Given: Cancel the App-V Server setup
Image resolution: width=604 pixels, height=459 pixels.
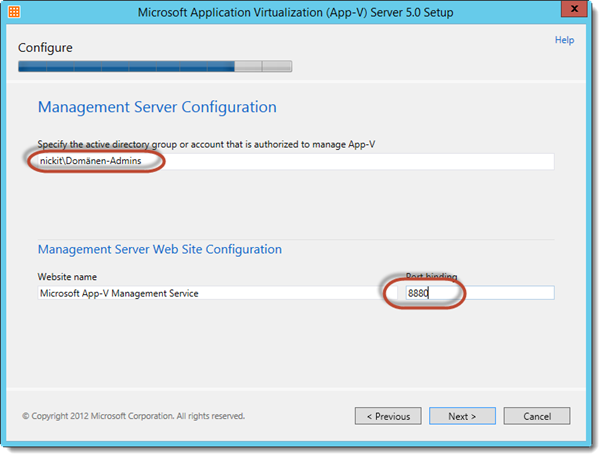Looking at the screenshot, I should (x=537, y=416).
